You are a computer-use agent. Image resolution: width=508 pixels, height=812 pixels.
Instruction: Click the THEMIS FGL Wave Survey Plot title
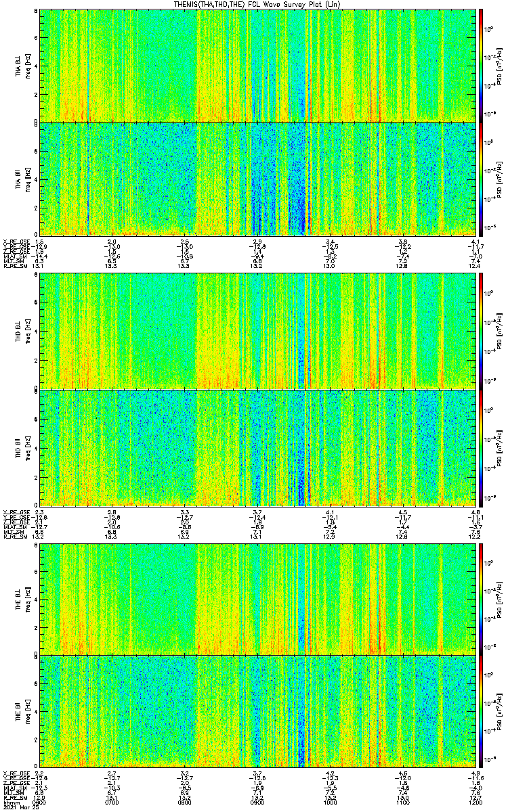(259, 4)
